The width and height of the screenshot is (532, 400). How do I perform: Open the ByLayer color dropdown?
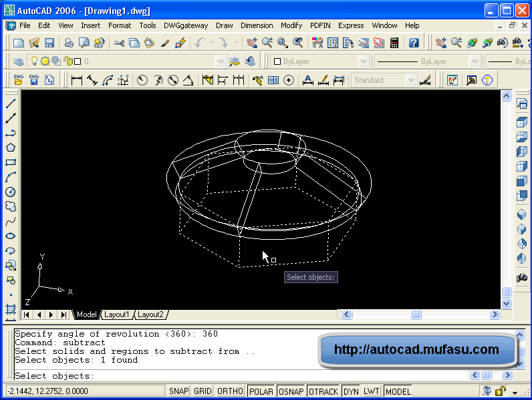364,61
